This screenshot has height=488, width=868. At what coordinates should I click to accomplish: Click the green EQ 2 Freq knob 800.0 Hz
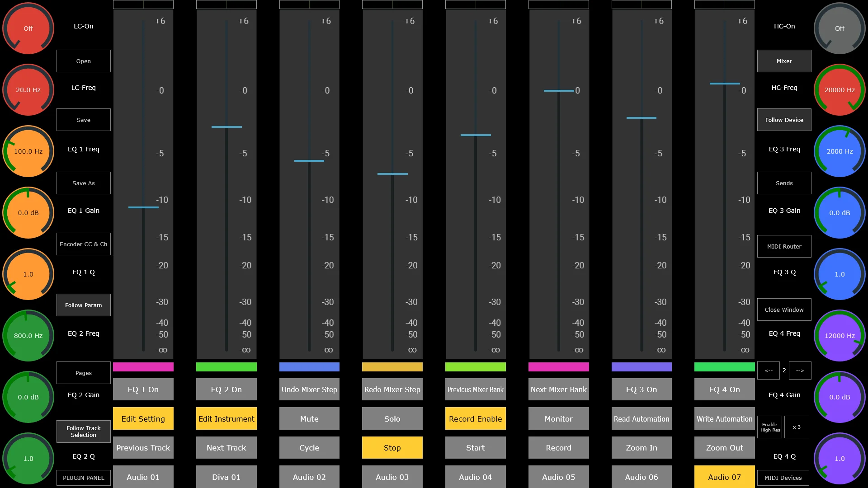coord(28,335)
